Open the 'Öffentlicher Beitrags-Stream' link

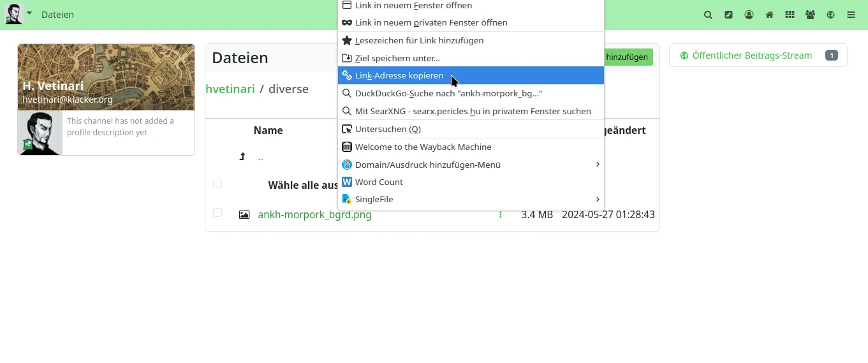point(751,56)
